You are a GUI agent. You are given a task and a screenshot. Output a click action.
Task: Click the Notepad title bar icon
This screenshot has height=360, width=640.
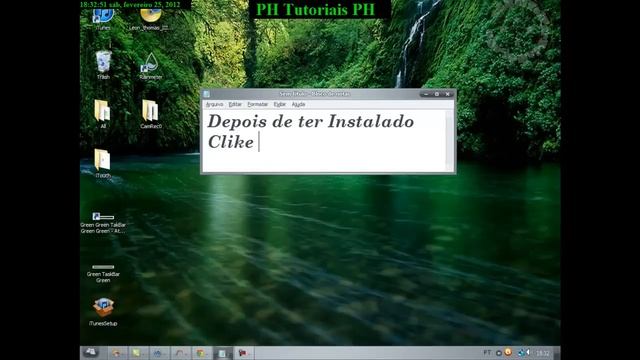coord(207,94)
